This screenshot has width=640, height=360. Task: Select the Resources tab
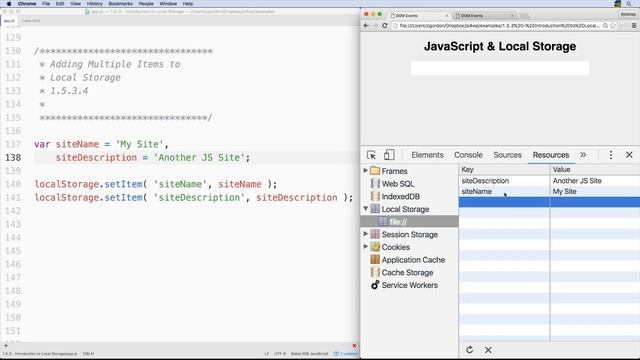(x=551, y=155)
